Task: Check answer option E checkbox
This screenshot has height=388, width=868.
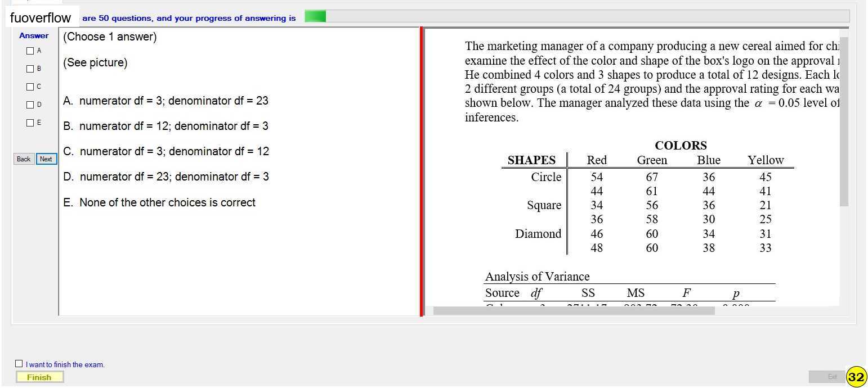Action: (x=30, y=123)
